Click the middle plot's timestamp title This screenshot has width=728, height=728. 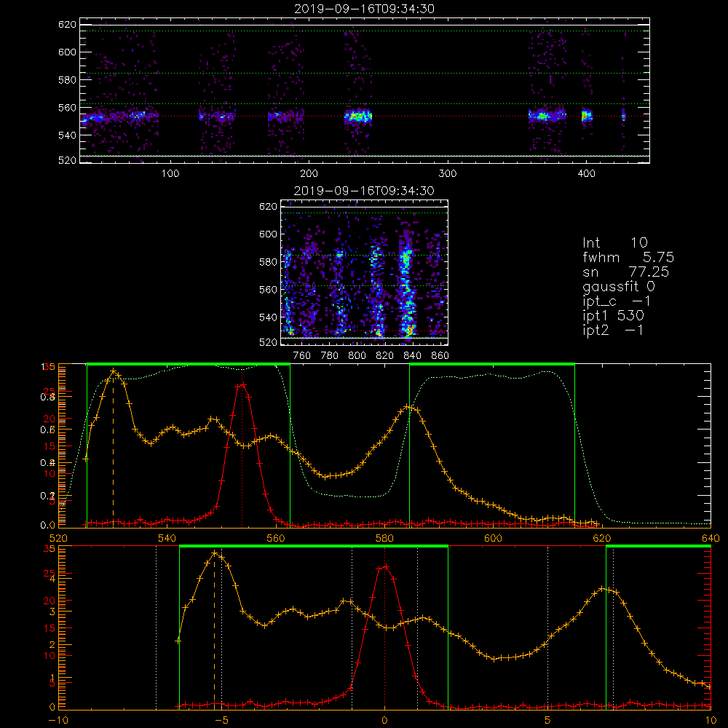[x=364, y=191]
